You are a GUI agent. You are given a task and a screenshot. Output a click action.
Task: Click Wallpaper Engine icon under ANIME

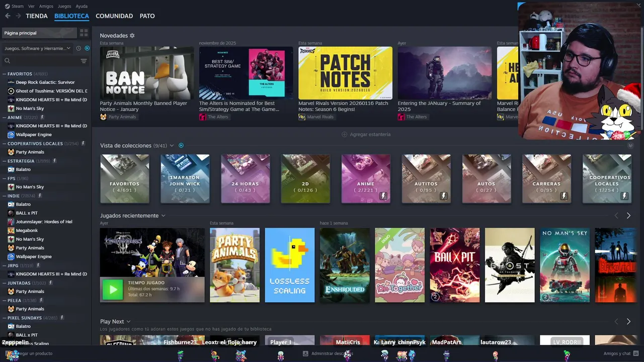coord(11,135)
